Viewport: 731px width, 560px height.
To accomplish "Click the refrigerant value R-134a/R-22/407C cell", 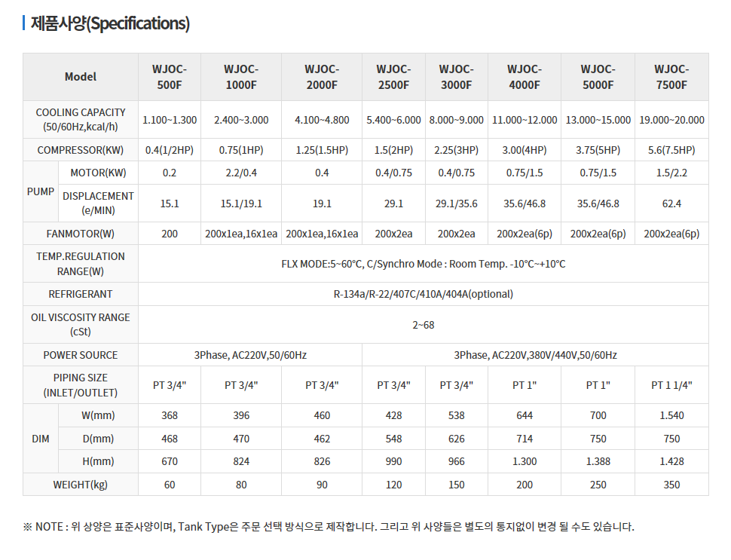I will pyautogui.click(x=424, y=294).
